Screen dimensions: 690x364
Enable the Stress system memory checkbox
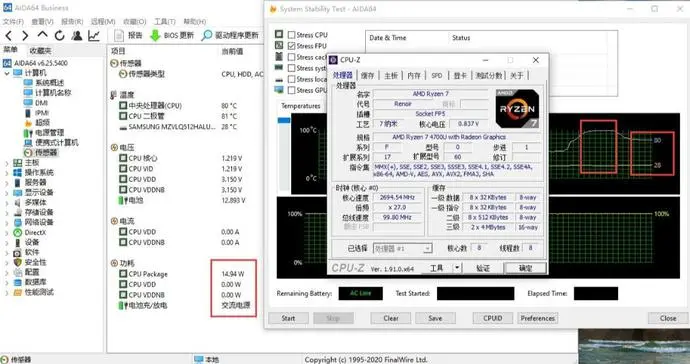(291, 68)
